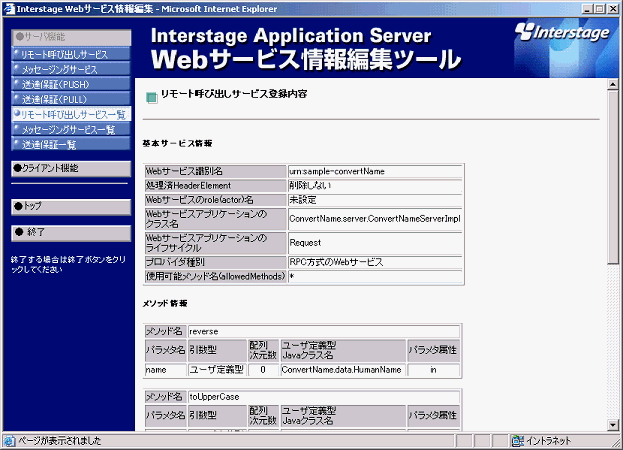This screenshot has height=450, width=623.
Task: Open メッセージングサービス一覧
Action: tap(71, 129)
